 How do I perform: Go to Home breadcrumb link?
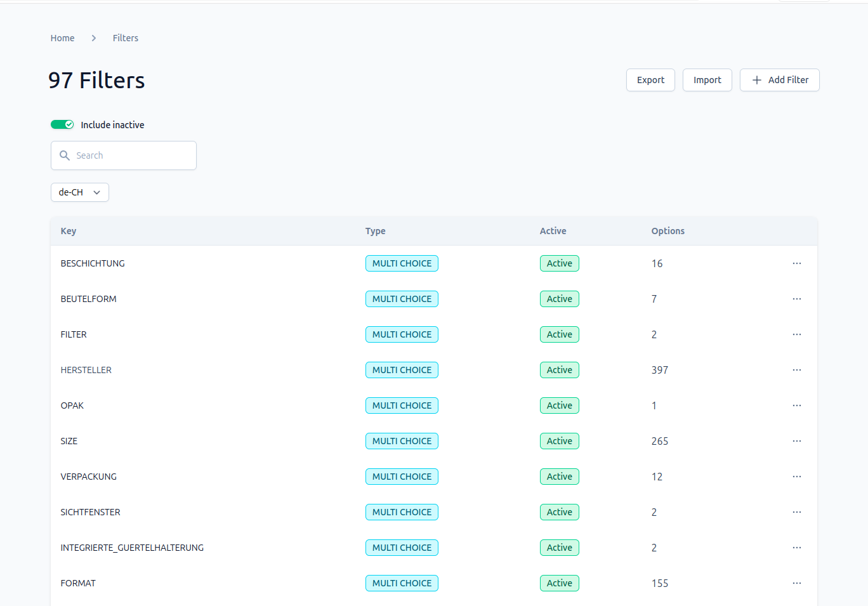(x=63, y=38)
